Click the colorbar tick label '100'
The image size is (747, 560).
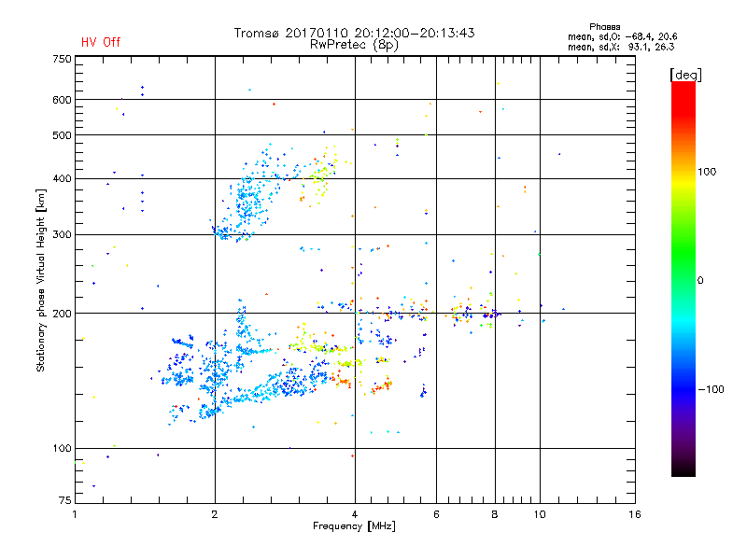[x=707, y=172]
